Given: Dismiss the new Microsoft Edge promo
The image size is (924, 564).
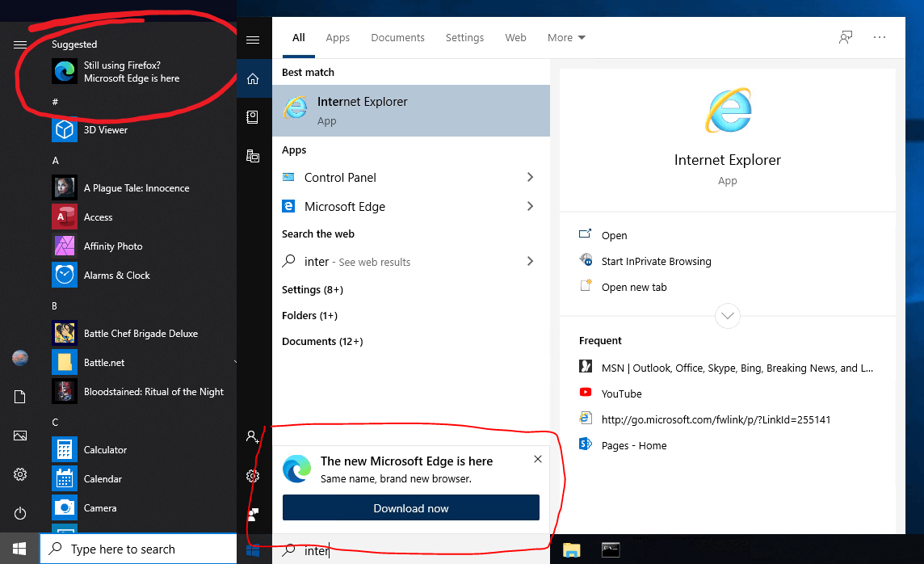Looking at the screenshot, I should [x=537, y=459].
